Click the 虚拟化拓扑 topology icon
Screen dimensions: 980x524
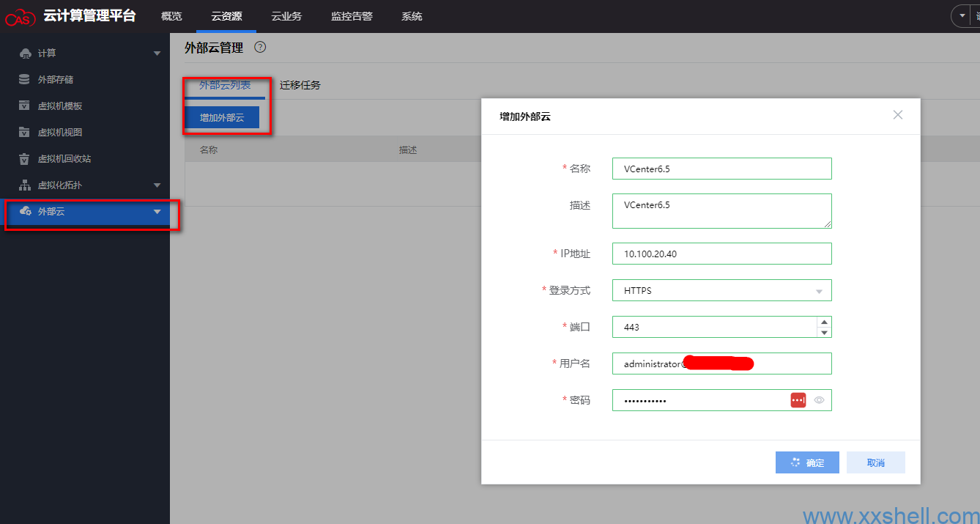pos(25,185)
